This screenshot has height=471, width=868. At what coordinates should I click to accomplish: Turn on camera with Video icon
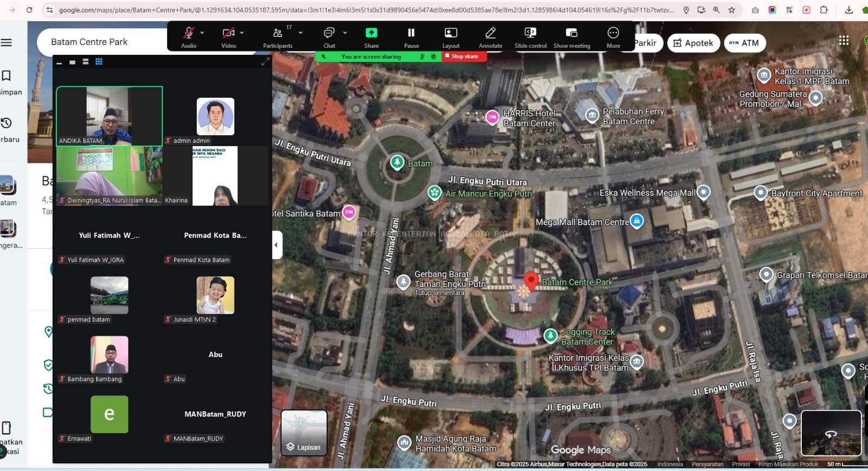228,34
